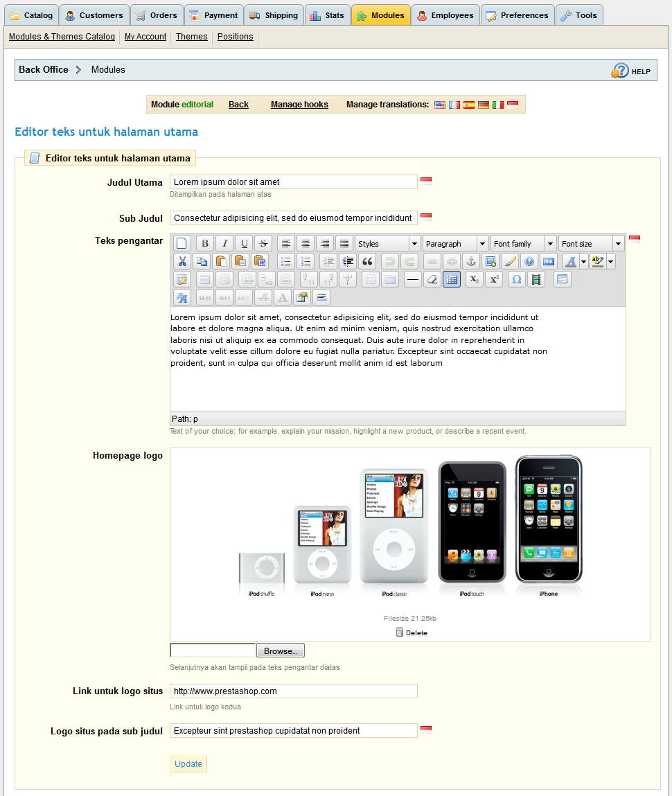Screen dimensions: 672x796
Task: Open the Paragraph format dropdown
Action: (x=456, y=244)
